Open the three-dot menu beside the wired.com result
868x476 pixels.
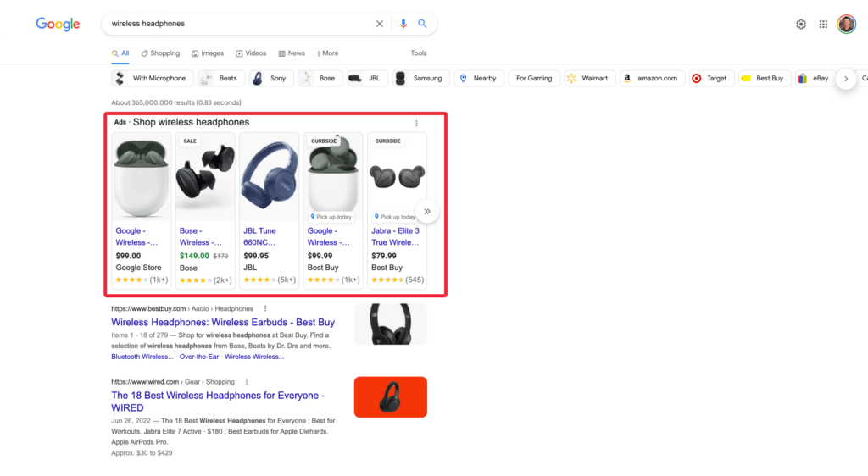(x=247, y=381)
